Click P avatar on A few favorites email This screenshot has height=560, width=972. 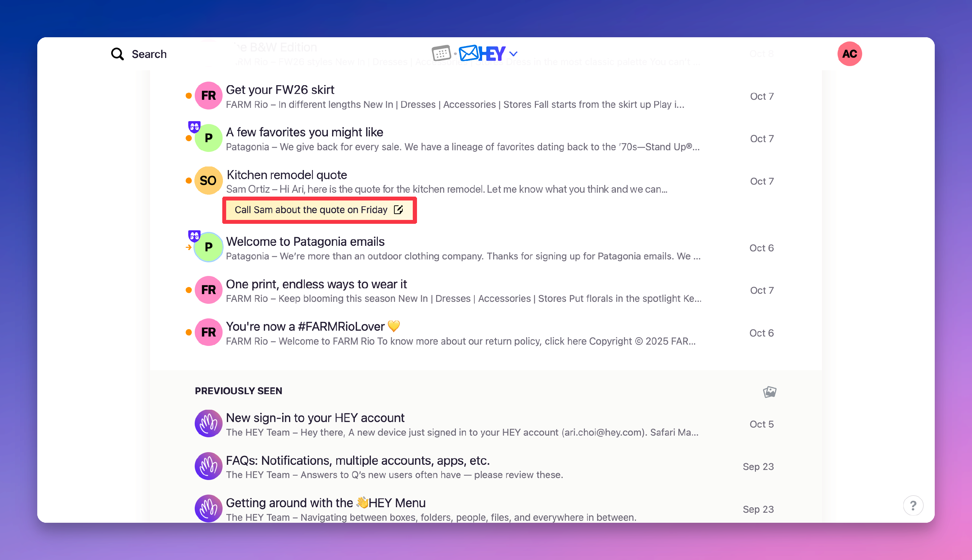point(208,138)
